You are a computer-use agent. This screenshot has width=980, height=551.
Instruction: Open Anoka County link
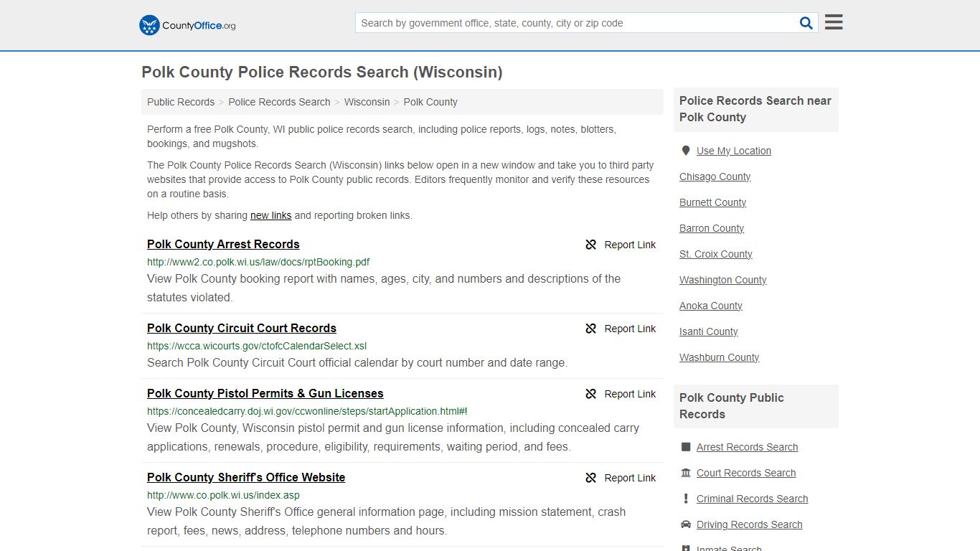coord(711,306)
